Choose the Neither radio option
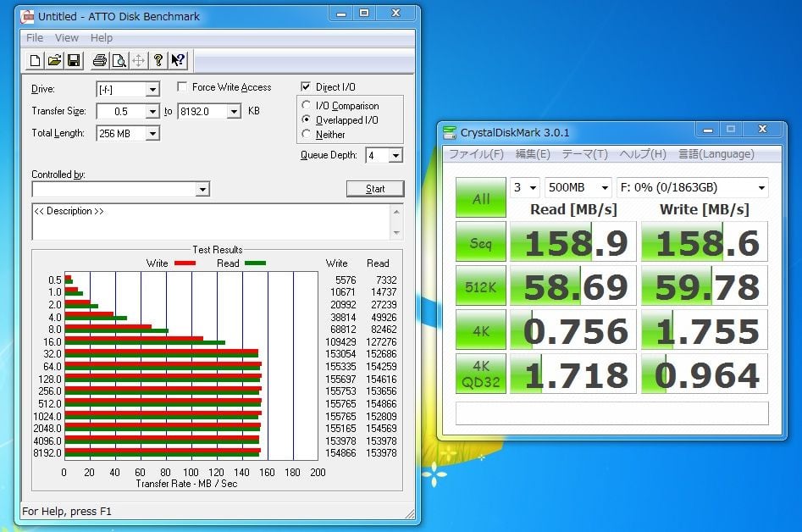 click(x=306, y=134)
